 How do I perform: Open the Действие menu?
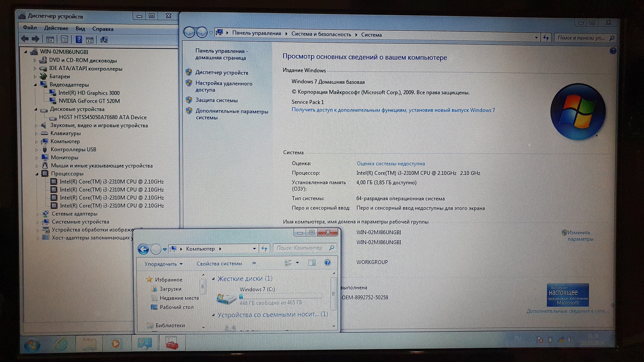[x=56, y=28]
